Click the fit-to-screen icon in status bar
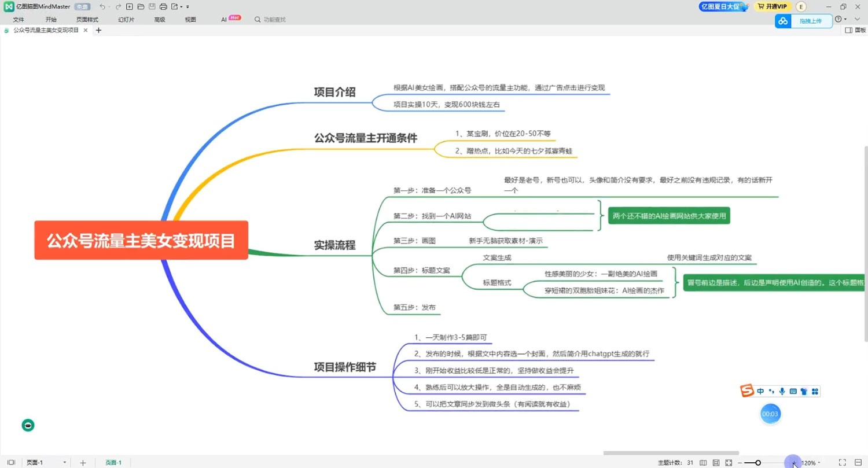868x468 pixels. point(727,462)
